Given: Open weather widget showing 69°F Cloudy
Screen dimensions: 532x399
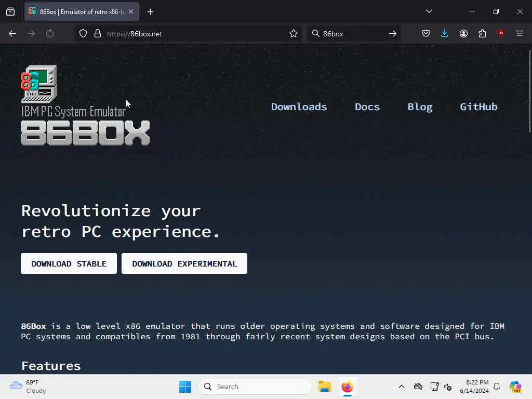Looking at the screenshot, I should coord(28,387).
